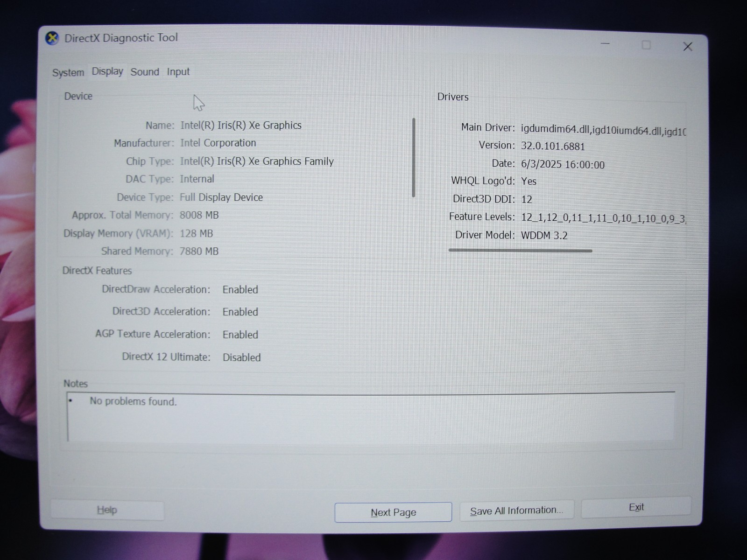
Task: Click DirectX 12 Ultimate Disabled status
Action: (241, 357)
